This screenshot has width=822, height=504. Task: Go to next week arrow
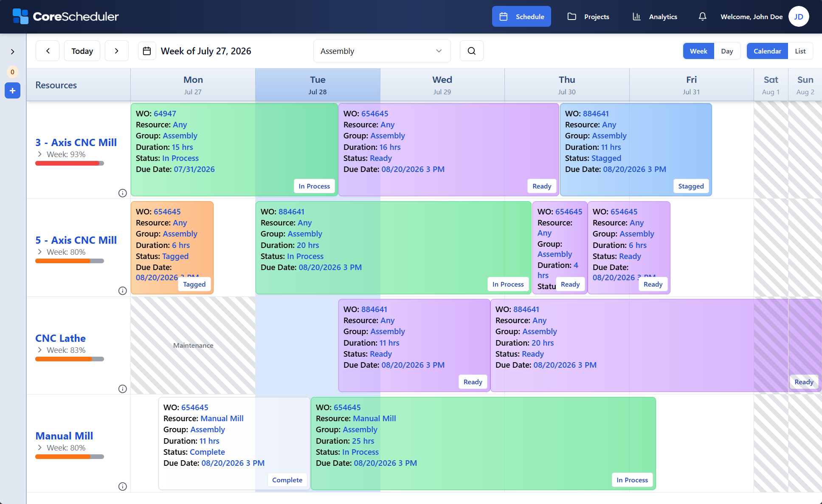tap(117, 51)
